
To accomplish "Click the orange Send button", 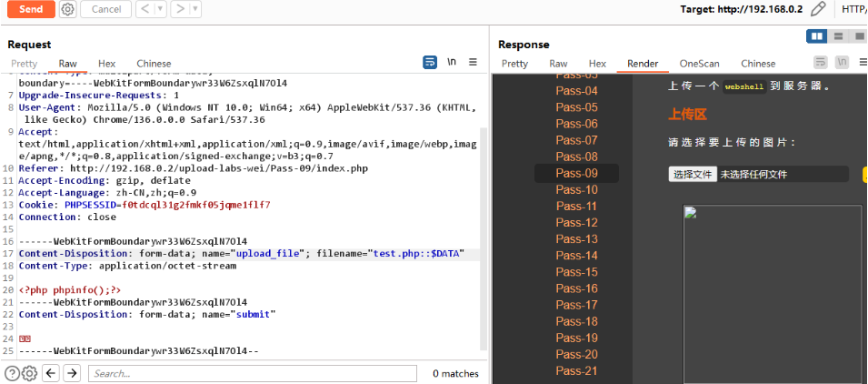I will click(31, 9).
